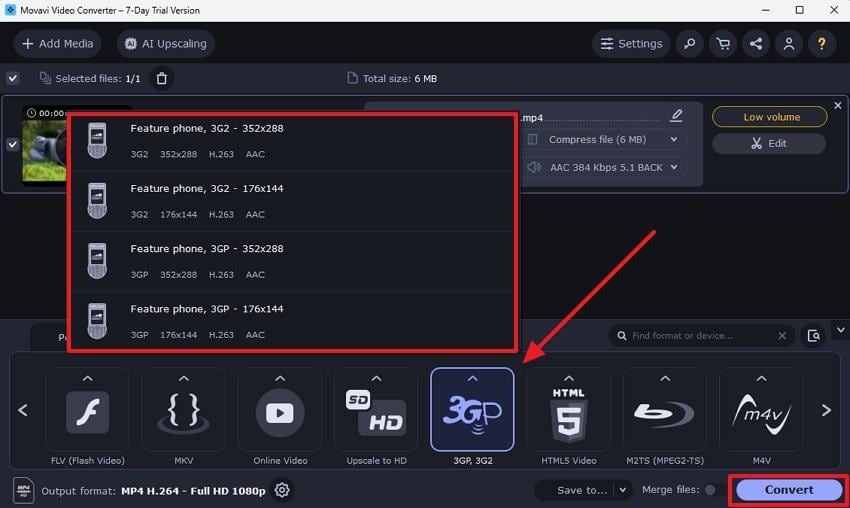Open the Compress file (6 MB) dropdown
The image size is (850, 508).
[604, 139]
